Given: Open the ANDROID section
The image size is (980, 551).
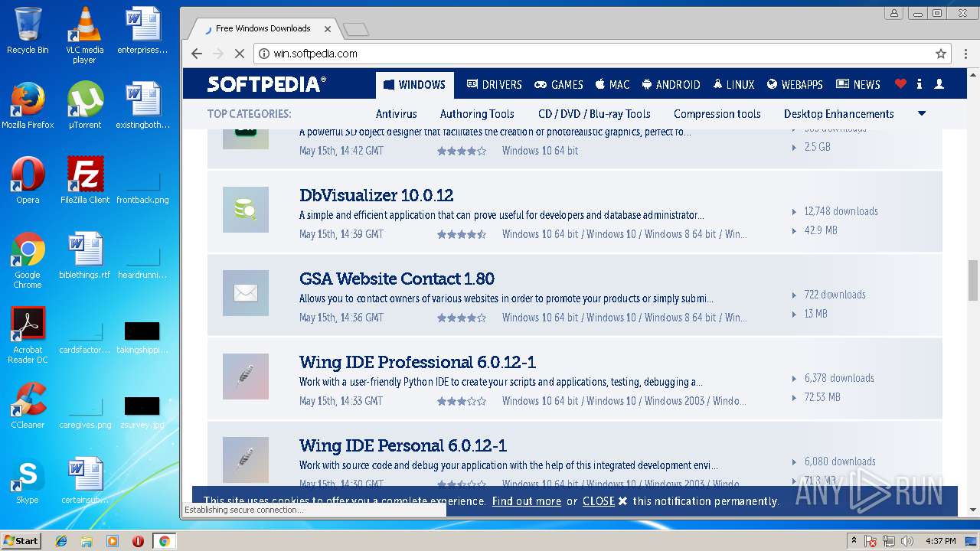Looking at the screenshot, I should (x=671, y=85).
